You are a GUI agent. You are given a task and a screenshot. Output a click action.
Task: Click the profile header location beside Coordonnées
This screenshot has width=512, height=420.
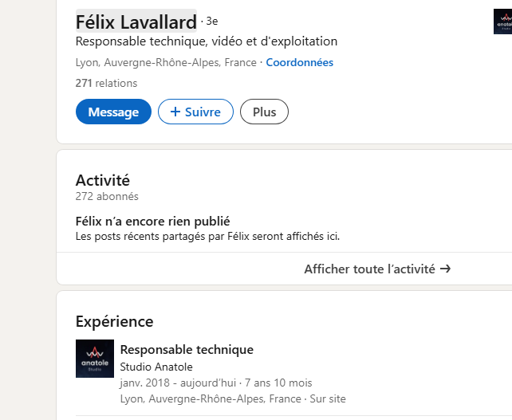tap(166, 62)
